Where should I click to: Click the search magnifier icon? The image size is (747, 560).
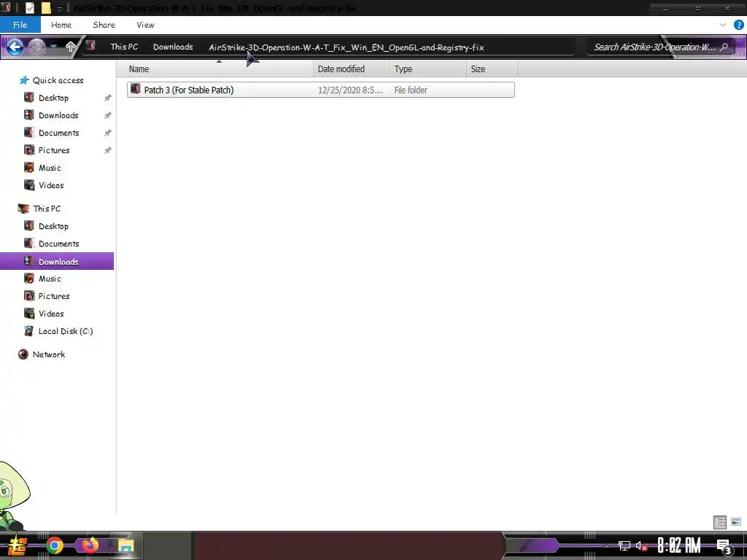(x=724, y=47)
